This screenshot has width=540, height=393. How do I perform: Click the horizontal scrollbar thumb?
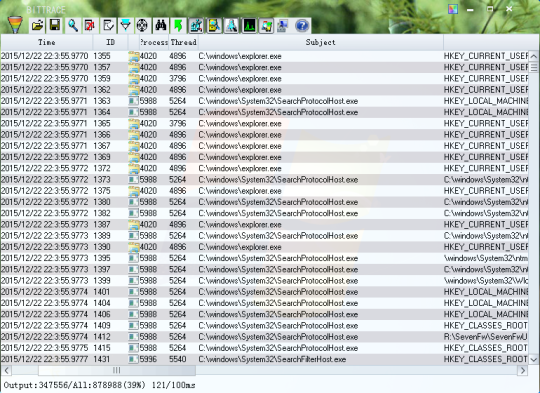(x=117, y=371)
